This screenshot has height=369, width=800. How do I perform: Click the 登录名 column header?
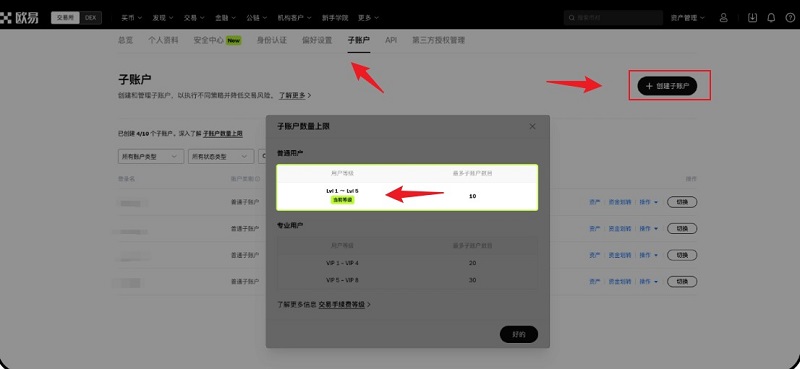pos(126,179)
